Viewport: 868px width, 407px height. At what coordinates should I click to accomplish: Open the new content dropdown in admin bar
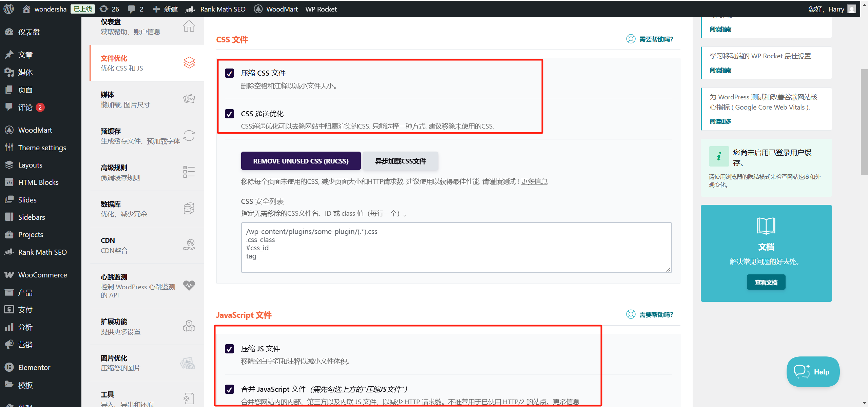[x=166, y=9]
